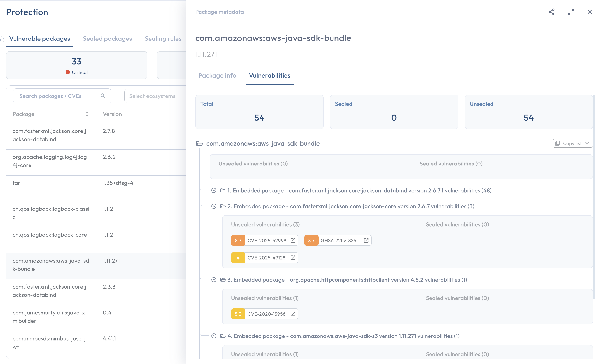Screen dimensions: 606x364
Task: Expand the Package metadata panel to fullscreen
Action: tap(571, 12)
